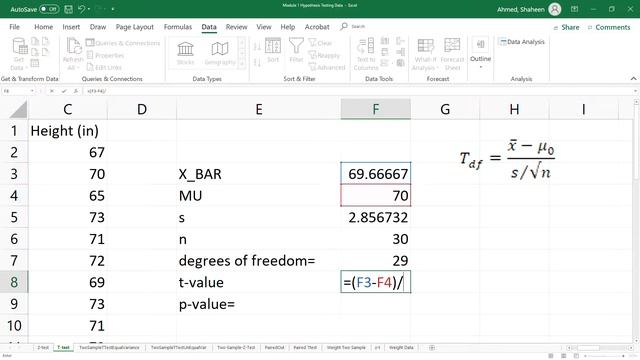Click the Clear filter option
Image resolution: width=640 pixels, height=360 pixels.
pos(320,43)
